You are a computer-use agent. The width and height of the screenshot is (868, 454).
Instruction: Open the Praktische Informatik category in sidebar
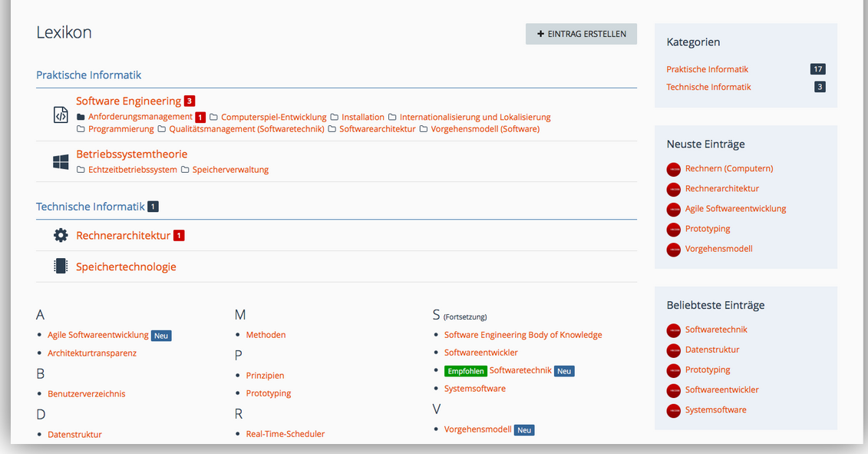707,69
